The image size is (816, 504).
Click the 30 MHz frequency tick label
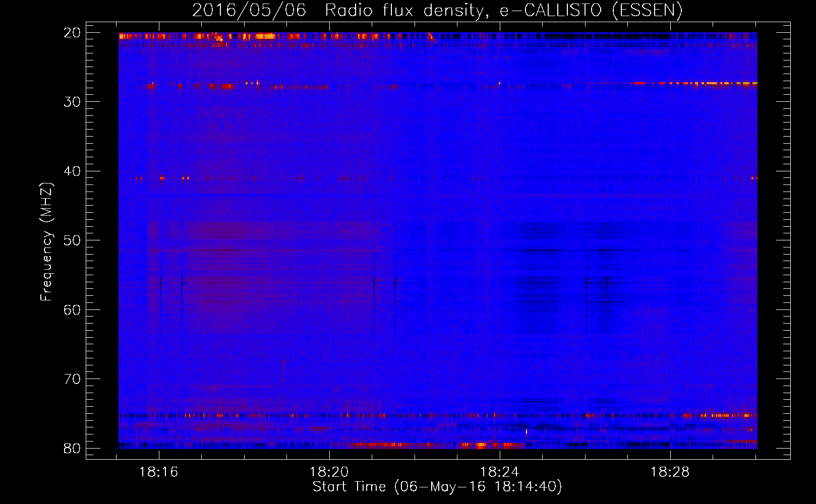tap(73, 102)
